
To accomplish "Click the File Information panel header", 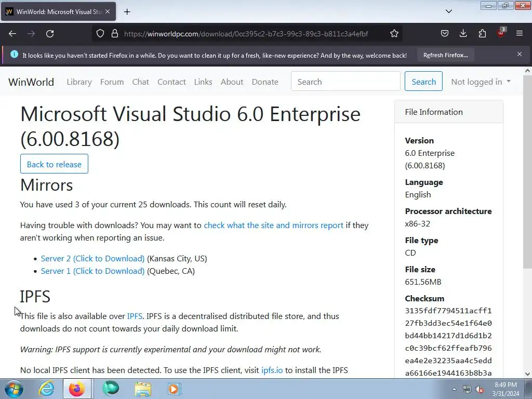I will [x=448, y=112].
